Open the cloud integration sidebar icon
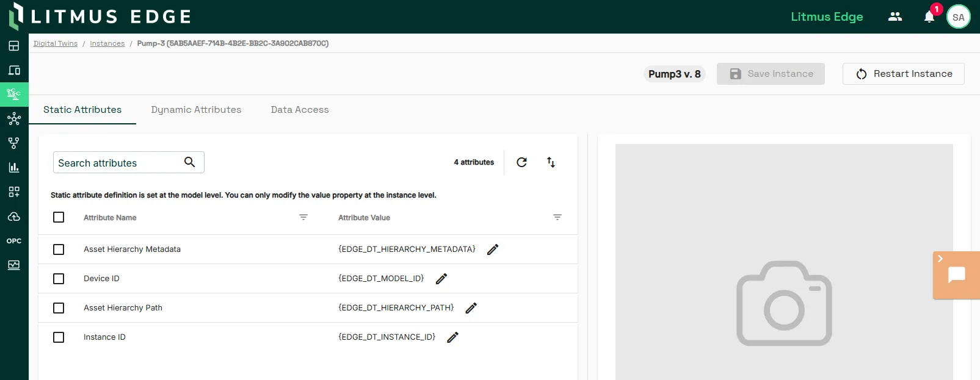This screenshot has height=380, width=980. [x=14, y=217]
